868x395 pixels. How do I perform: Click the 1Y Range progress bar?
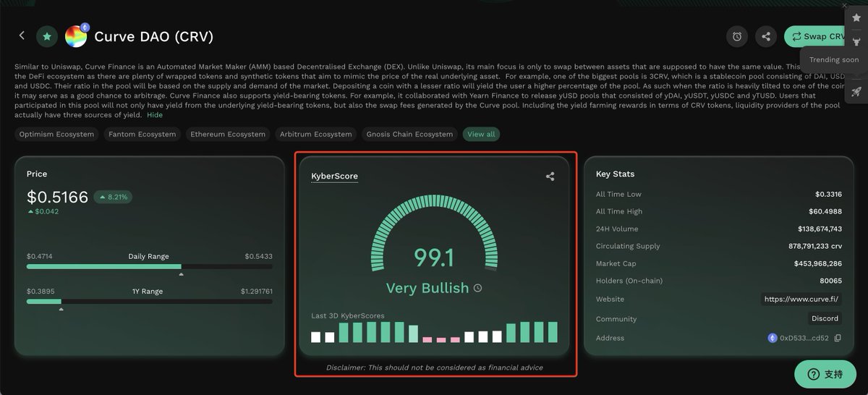click(x=150, y=301)
